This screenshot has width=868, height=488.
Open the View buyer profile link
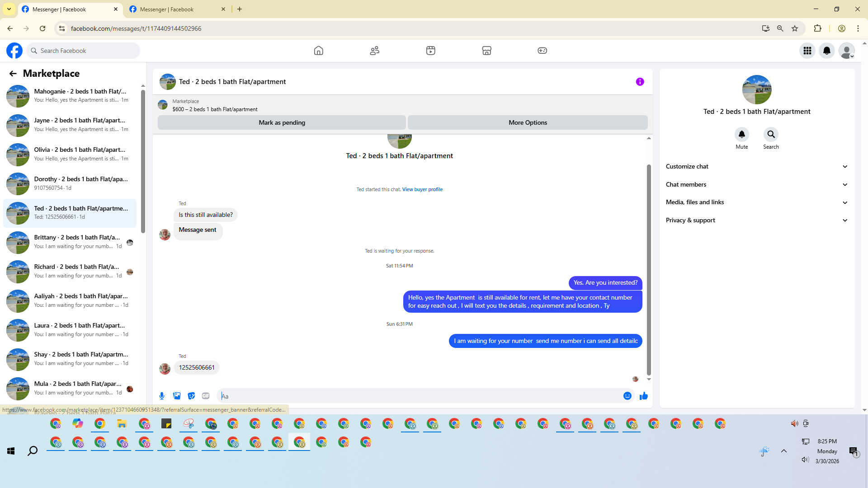coord(422,190)
